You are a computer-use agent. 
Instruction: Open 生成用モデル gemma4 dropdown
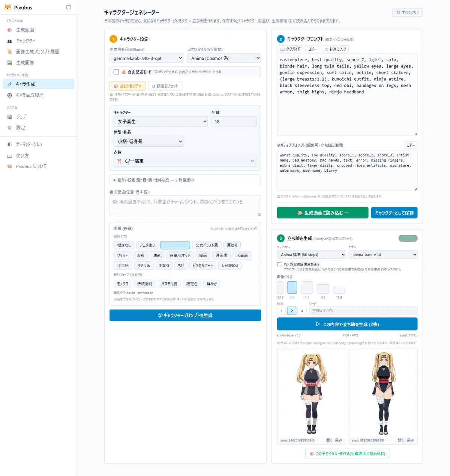coord(147,58)
